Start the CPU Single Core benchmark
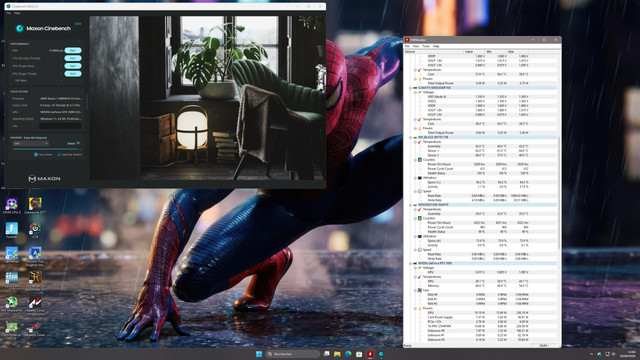The image size is (640, 360). click(73, 66)
